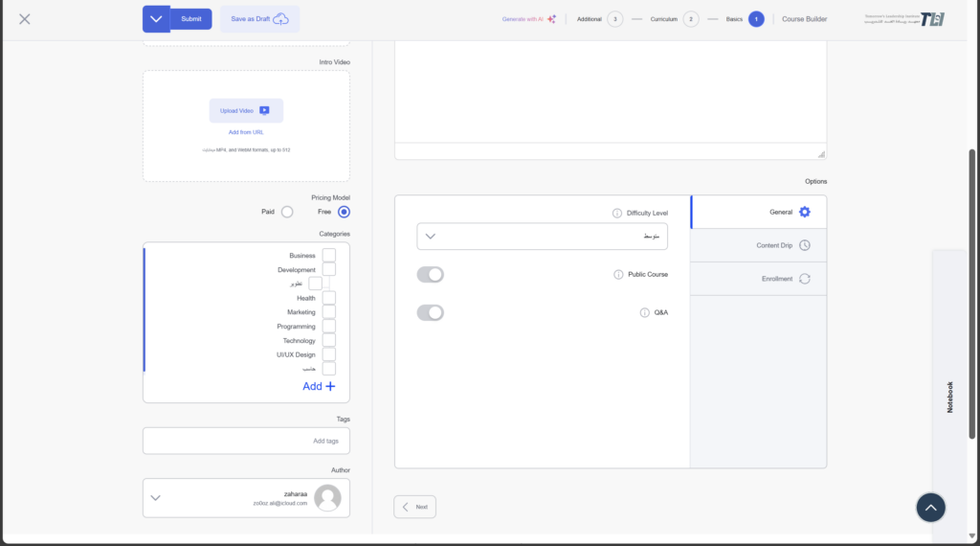Click the Save as Draft button
The image size is (980, 546).
point(259,19)
